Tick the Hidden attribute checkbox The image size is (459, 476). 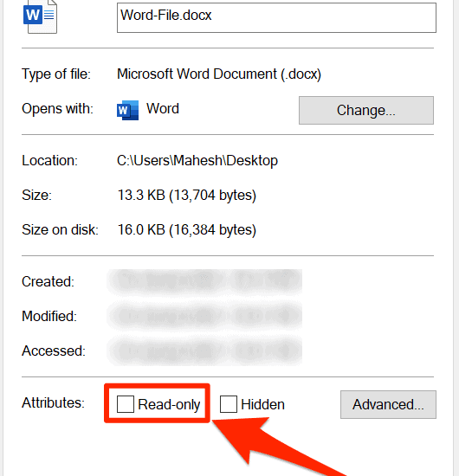coord(229,404)
